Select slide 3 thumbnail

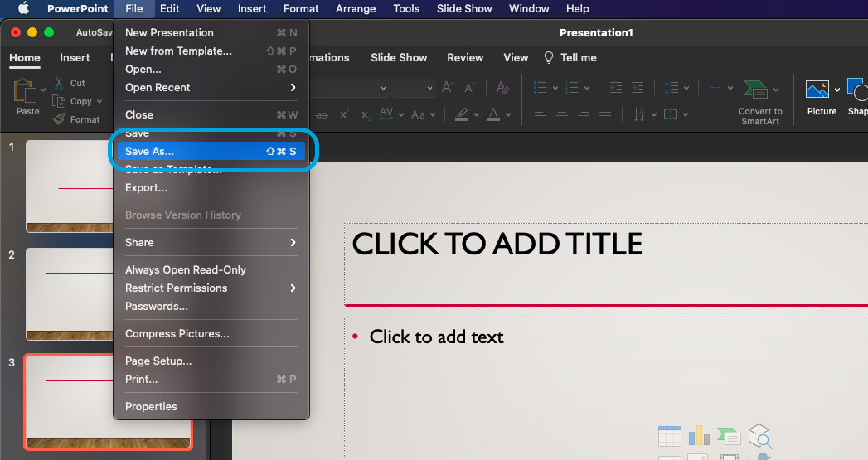point(109,401)
